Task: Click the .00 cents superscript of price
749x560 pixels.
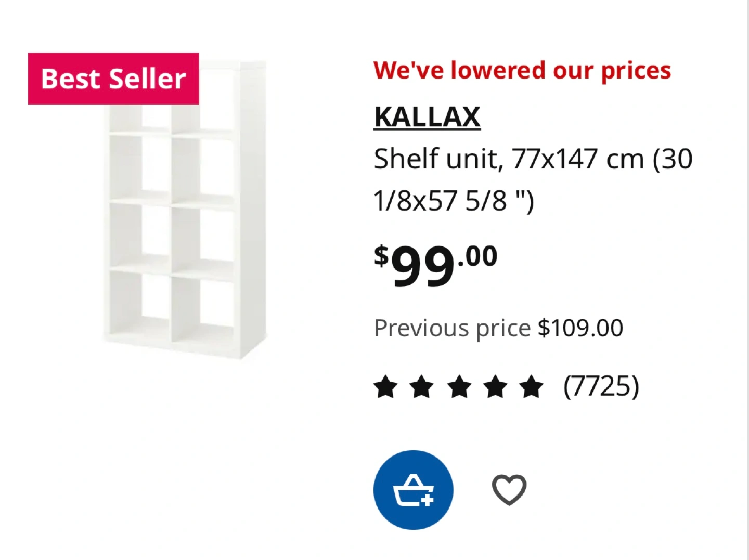Action: coord(478,256)
